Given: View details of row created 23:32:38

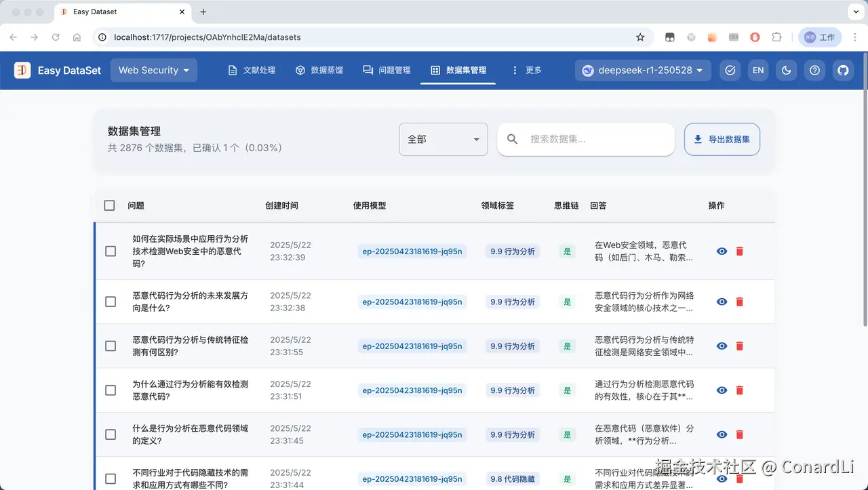Looking at the screenshot, I should pos(722,302).
